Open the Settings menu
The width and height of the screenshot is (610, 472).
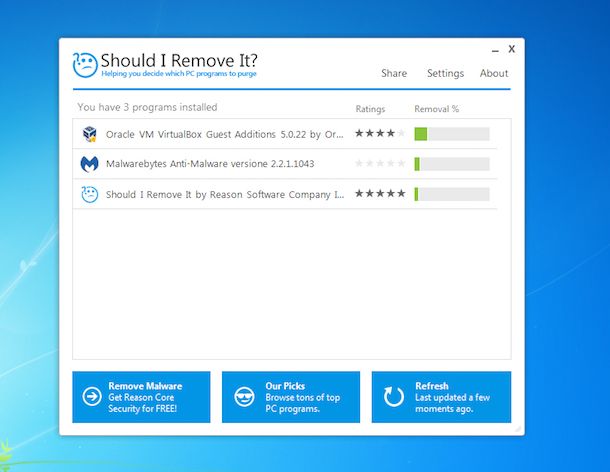point(445,73)
